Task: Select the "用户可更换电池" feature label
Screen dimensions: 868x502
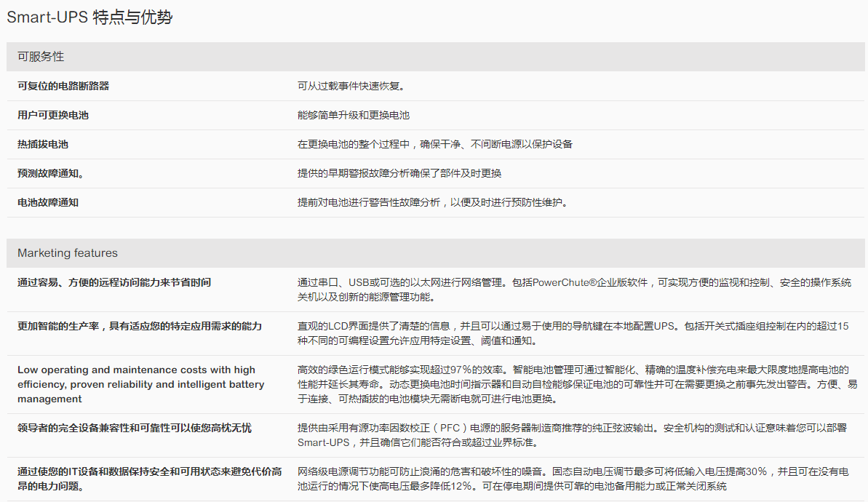Action: coord(53,115)
